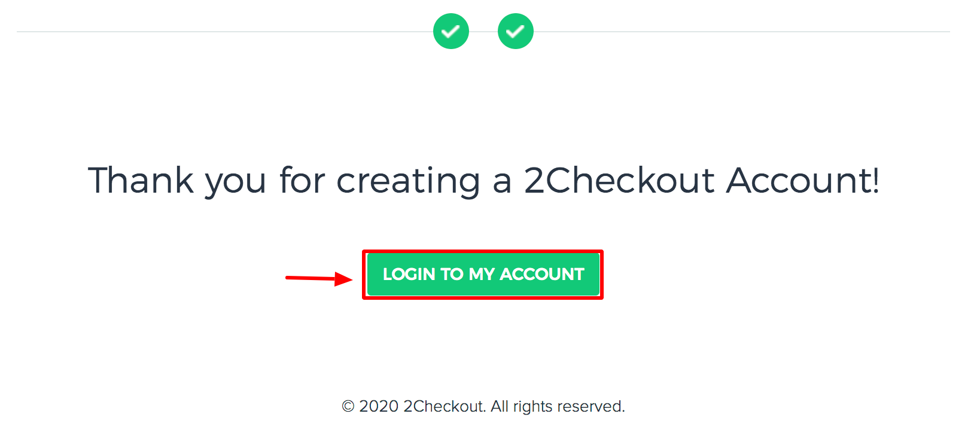Click the 2Checkout name in the copyright line
Viewport: 980px width, 438px height.
coord(445,406)
